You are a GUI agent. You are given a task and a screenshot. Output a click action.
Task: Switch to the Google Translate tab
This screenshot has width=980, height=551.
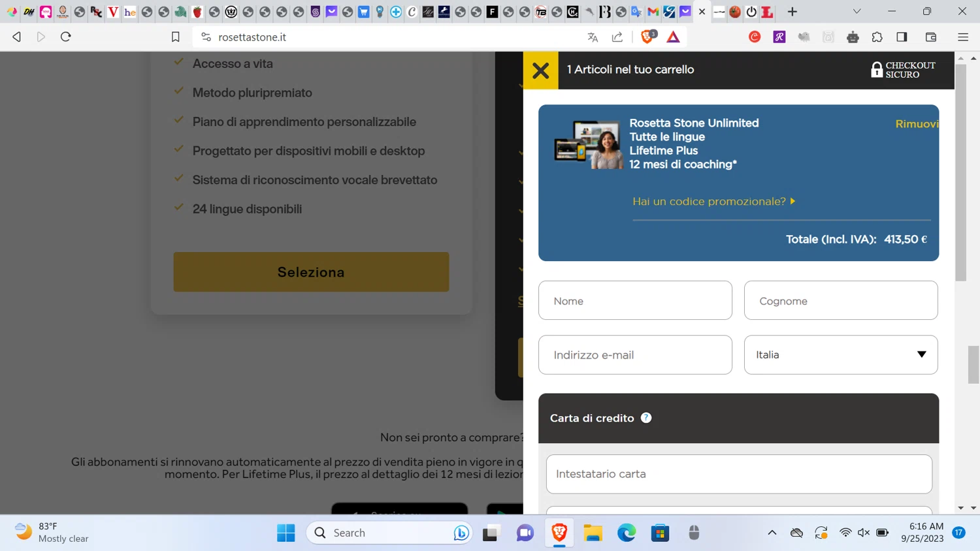coord(636,12)
